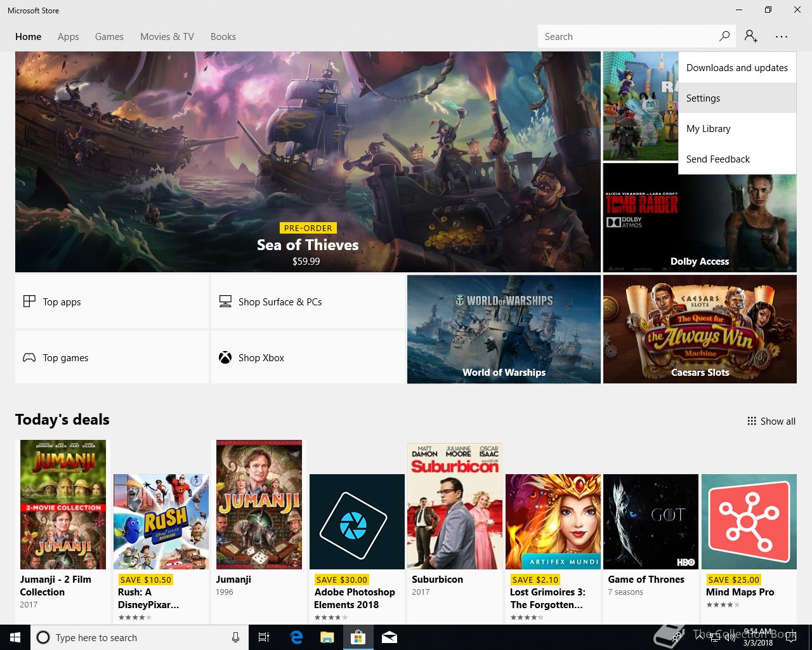
Task: Click the SAVE $30.00 badge
Action: [x=341, y=580]
